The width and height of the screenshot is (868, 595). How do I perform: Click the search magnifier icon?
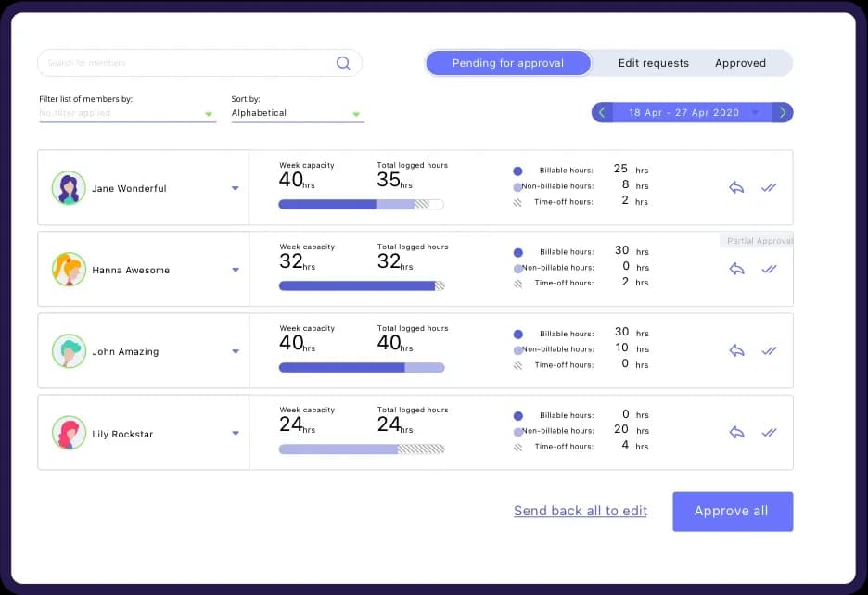(343, 63)
